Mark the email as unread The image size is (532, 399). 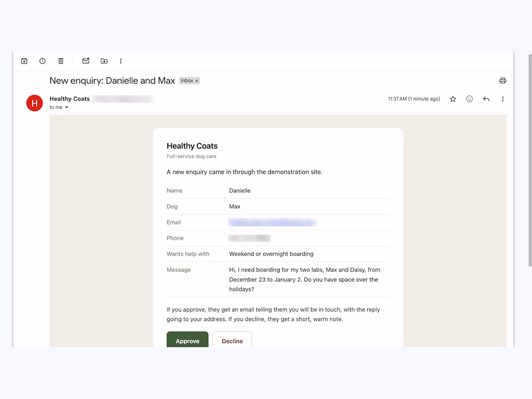click(x=86, y=61)
